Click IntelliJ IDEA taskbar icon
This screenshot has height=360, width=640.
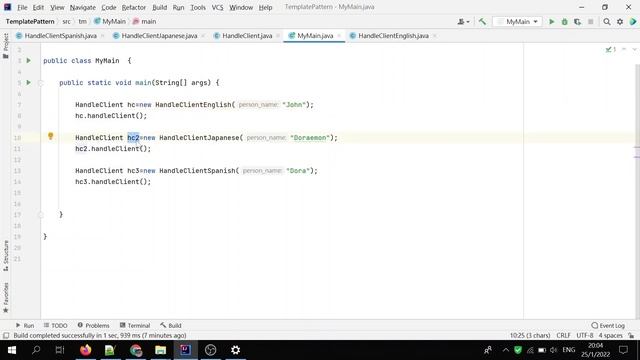[x=185, y=350]
